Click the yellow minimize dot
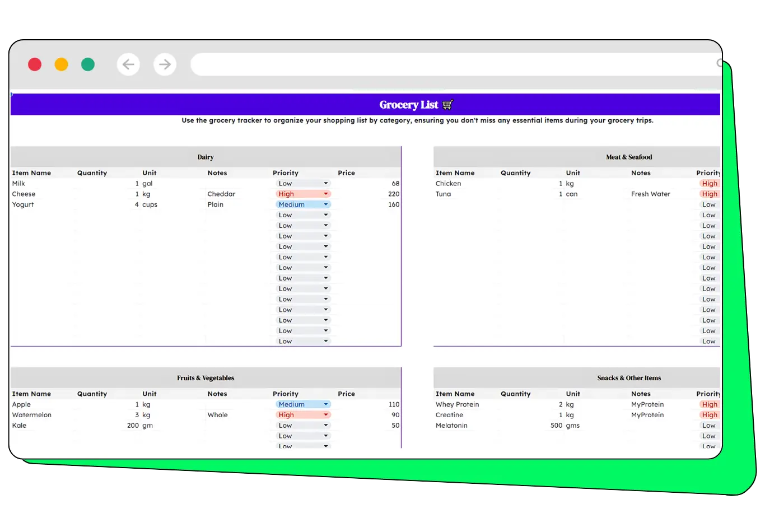This screenshot has width=765, height=532. (61, 64)
